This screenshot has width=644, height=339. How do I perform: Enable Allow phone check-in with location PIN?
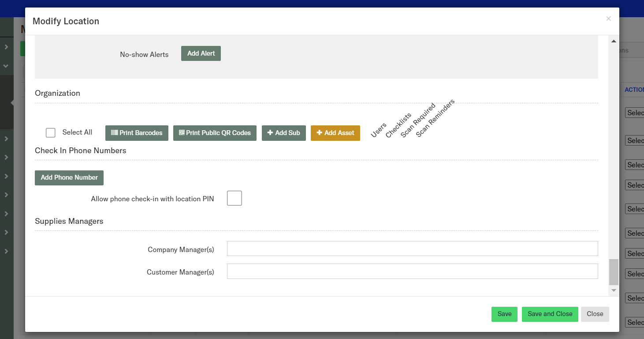tap(234, 199)
